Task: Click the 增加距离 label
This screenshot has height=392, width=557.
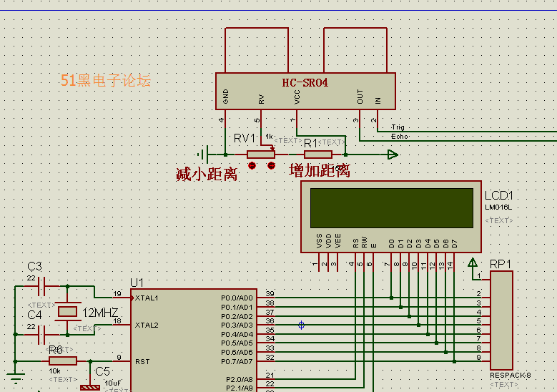Action: (320, 170)
